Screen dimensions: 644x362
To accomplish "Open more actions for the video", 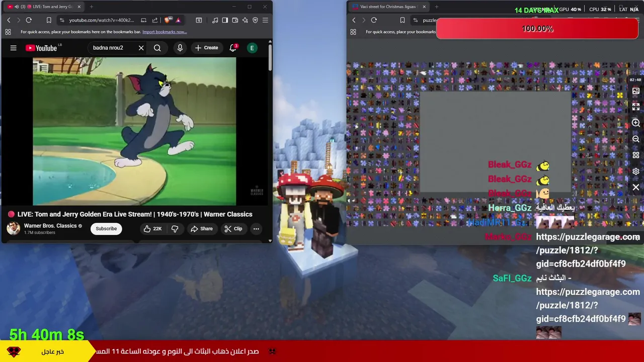I will (x=256, y=229).
